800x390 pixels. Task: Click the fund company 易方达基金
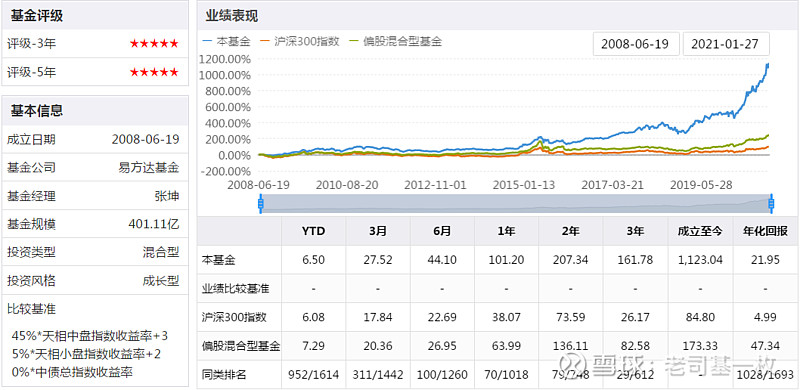tap(148, 167)
